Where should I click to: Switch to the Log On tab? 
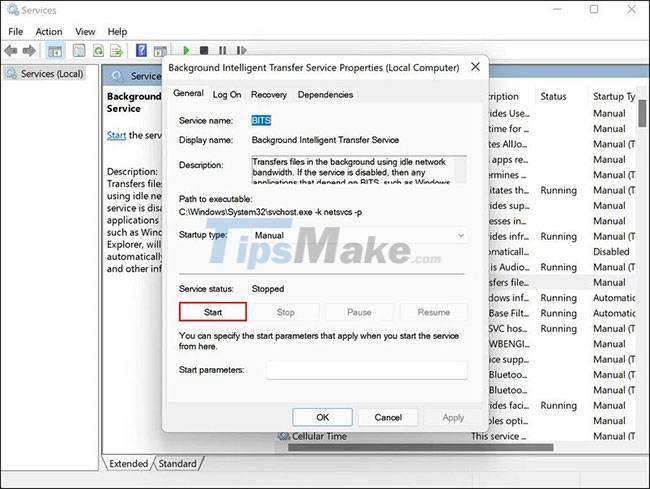[x=227, y=95]
